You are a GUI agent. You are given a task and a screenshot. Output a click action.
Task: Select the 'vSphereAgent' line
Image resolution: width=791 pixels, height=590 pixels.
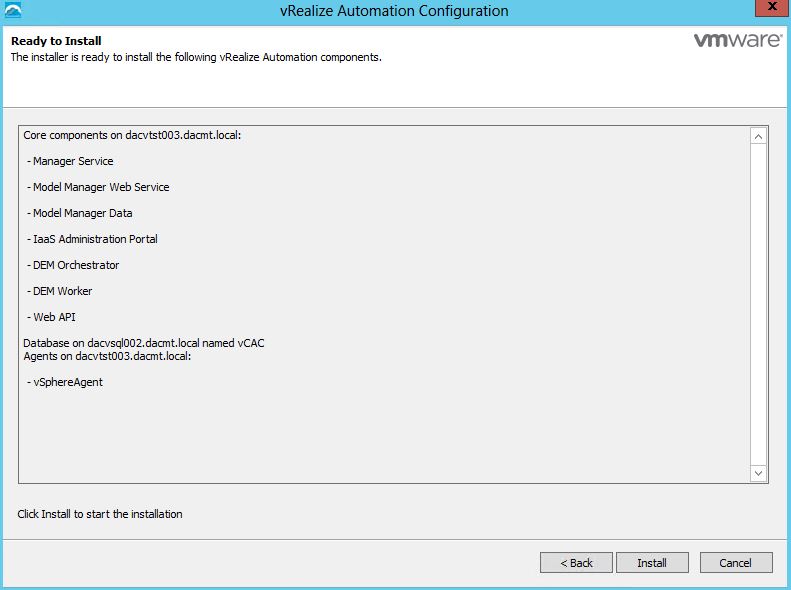tap(65, 382)
